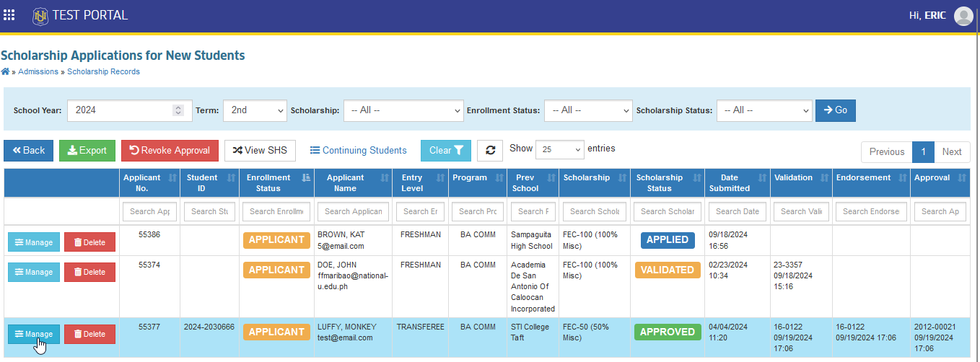This screenshot has width=980, height=362.
Task: Adjust the School Year spinner arrows
Action: tap(178, 110)
